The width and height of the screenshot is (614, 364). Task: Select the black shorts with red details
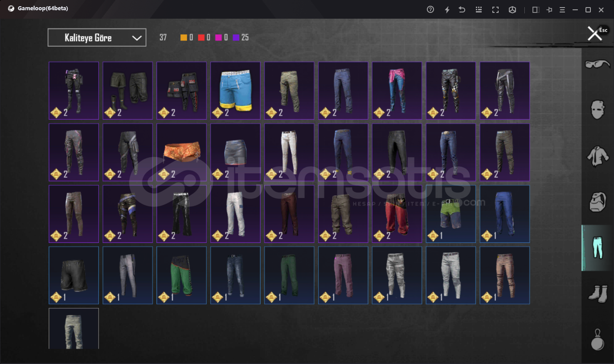tap(181, 91)
